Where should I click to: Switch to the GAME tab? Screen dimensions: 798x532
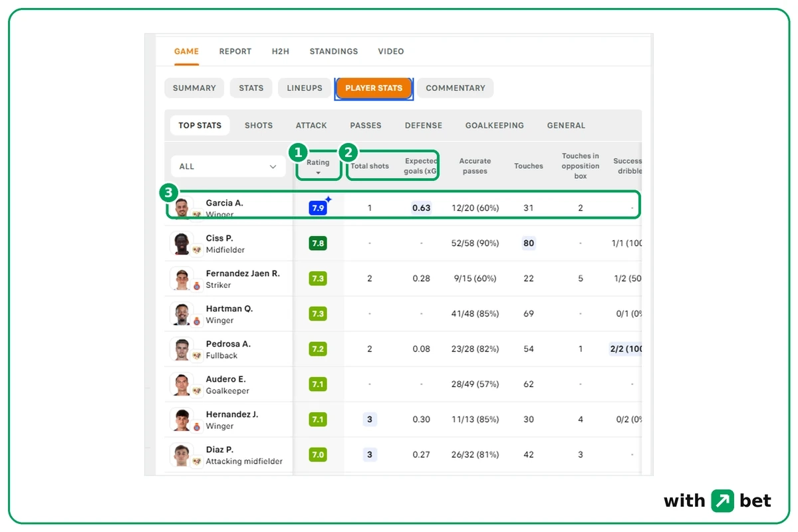(186, 51)
